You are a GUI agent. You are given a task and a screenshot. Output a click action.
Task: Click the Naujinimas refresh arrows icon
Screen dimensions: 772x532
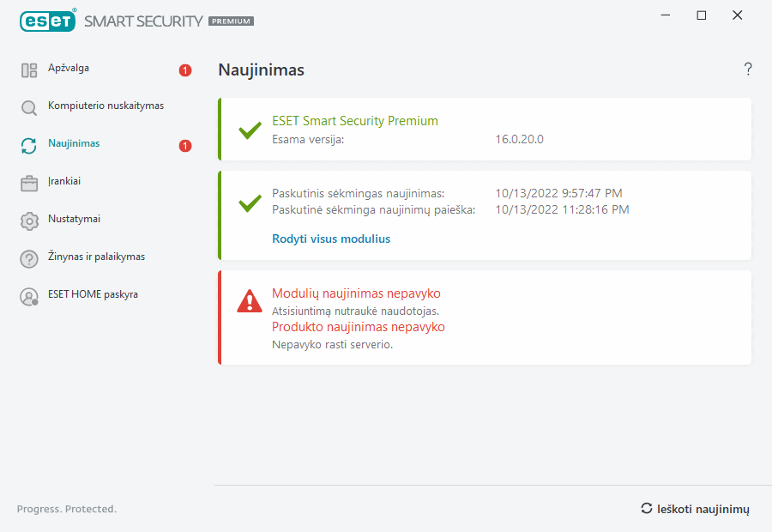pyautogui.click(x=29, y=146)
